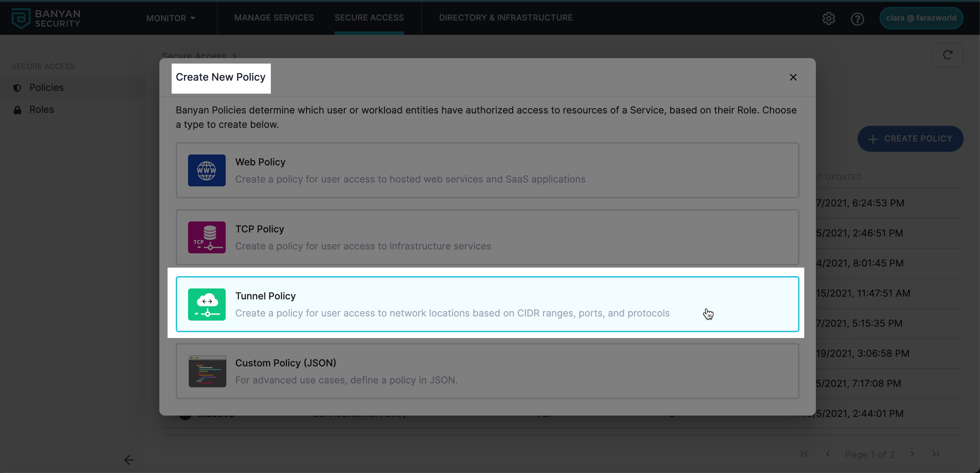The width and height of the screenshot is (980, 473).
Task: Open the settings gear icon
Action: [829, 18]
